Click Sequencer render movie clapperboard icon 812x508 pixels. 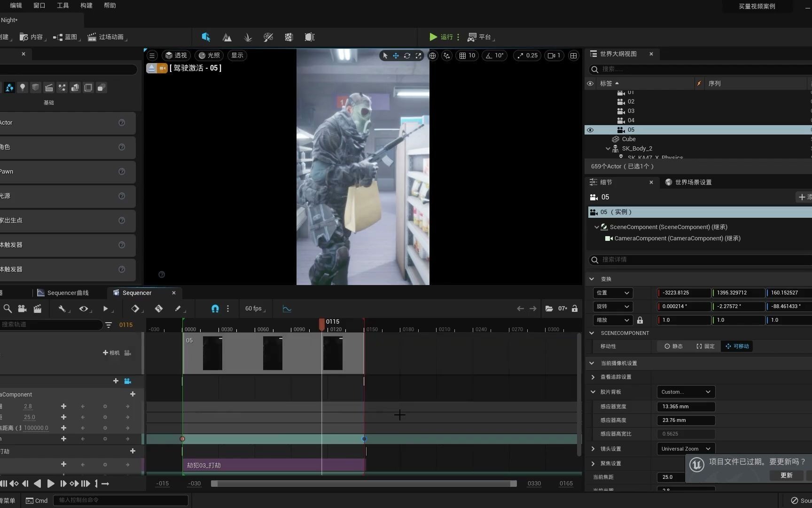point(38,309)
